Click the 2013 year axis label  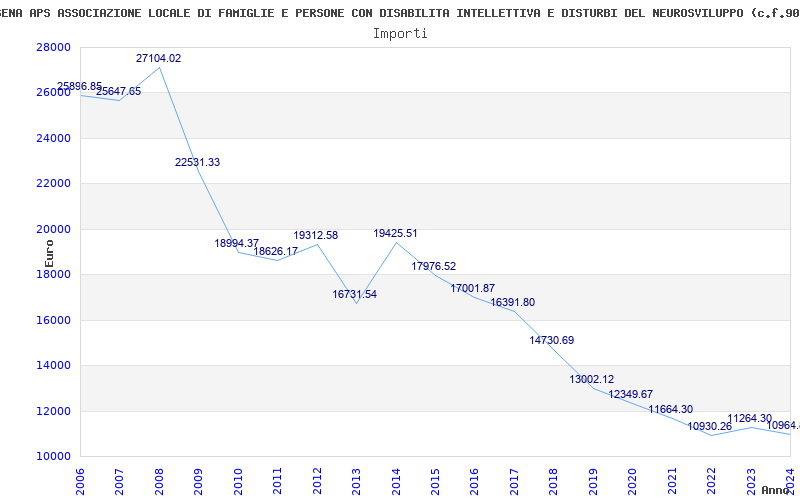coord(357,482)
